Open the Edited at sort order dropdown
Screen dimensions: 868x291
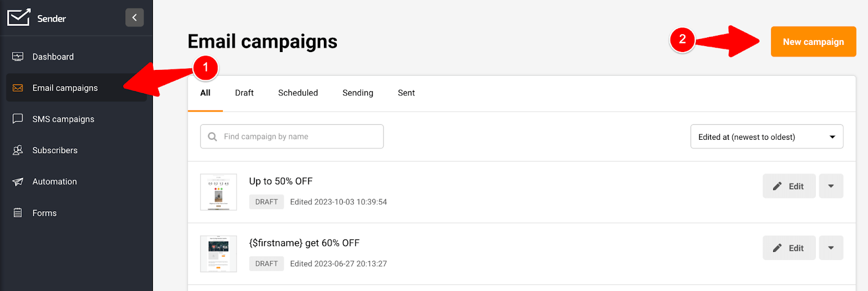tap(767, 137)
